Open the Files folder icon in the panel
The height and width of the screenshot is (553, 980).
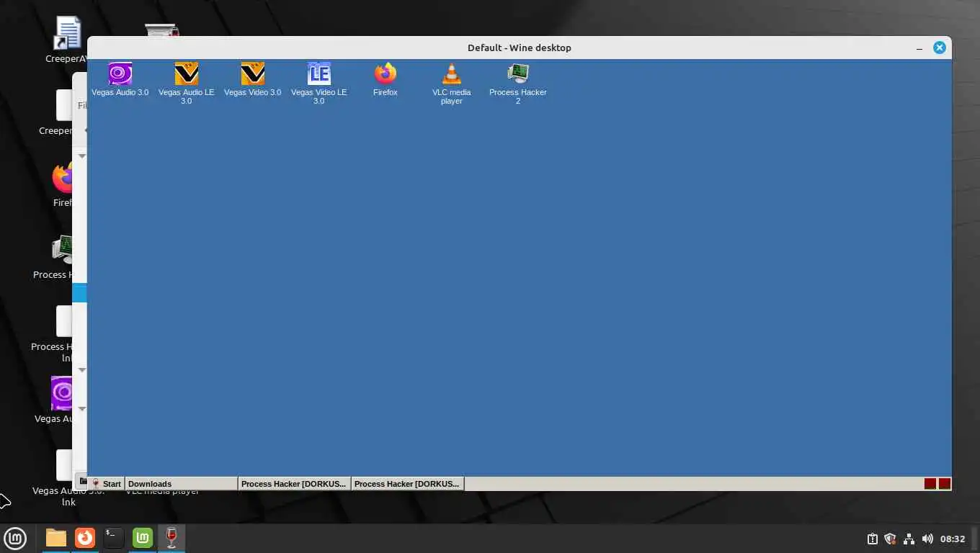(55, 538)
